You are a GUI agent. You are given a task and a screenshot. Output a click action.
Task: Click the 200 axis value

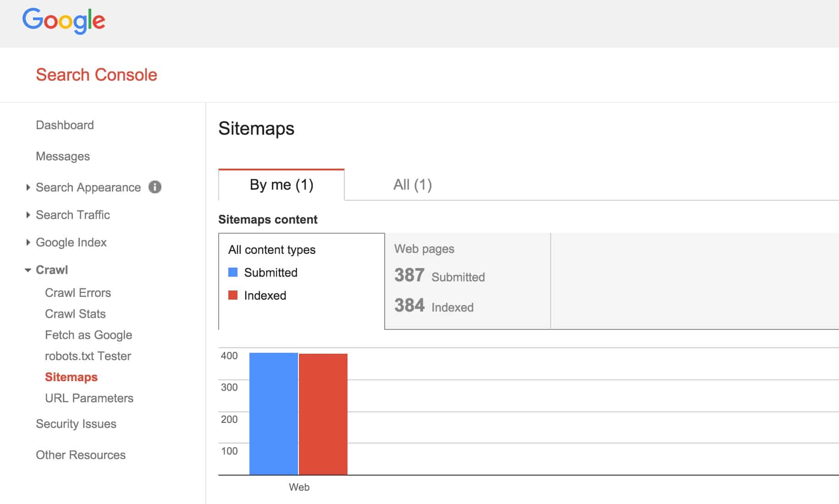click(x=229, y=419)
